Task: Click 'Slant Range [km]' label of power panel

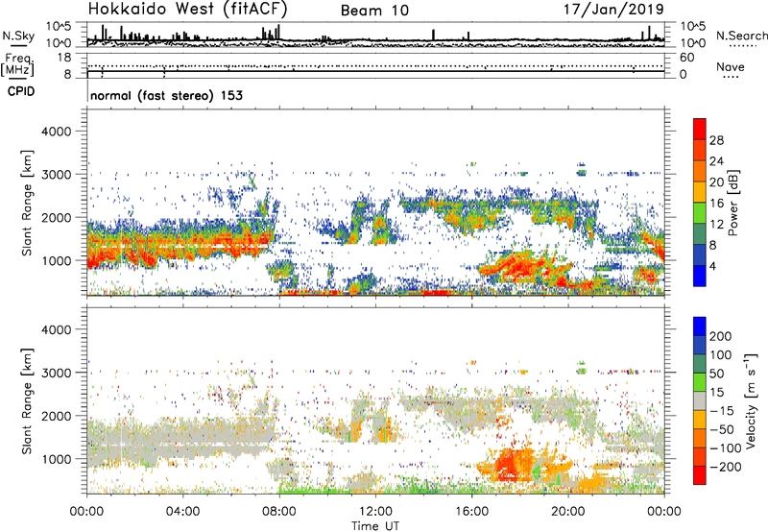Action: (x=27, y=204)
